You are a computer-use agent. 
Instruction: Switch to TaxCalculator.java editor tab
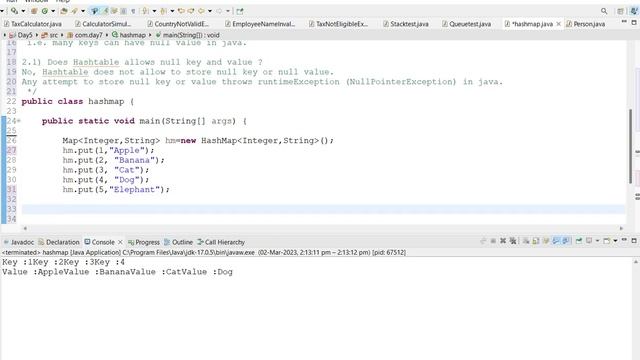[33, 24]
